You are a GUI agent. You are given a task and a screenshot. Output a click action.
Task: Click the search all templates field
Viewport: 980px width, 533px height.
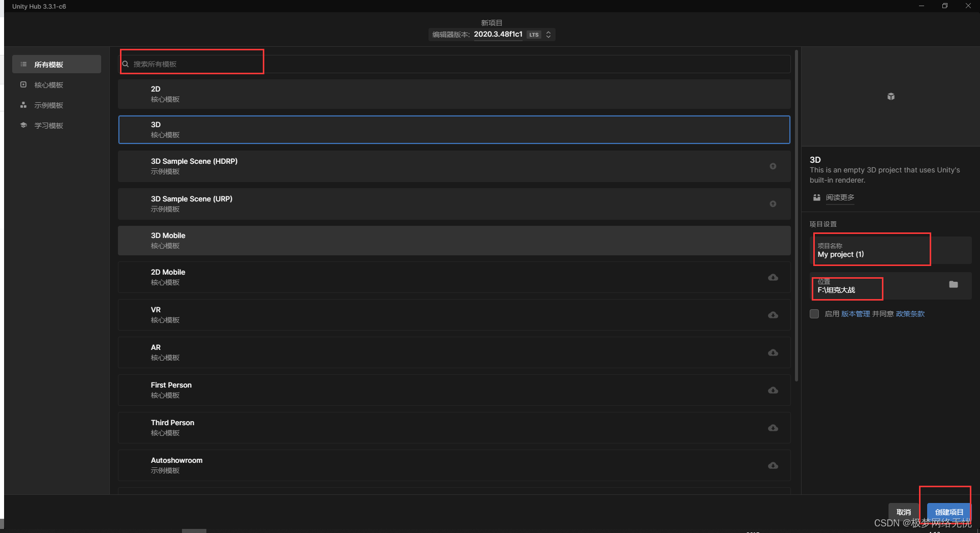coord(454,64)
